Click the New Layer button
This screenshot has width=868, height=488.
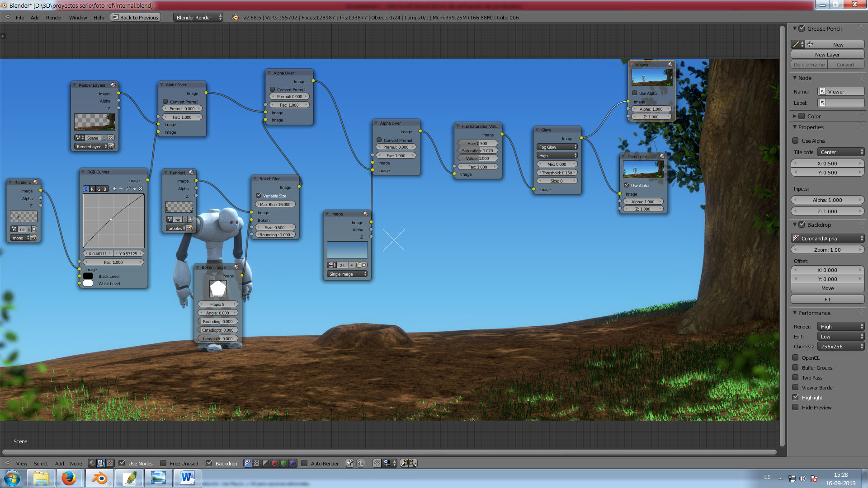(827, 55)
